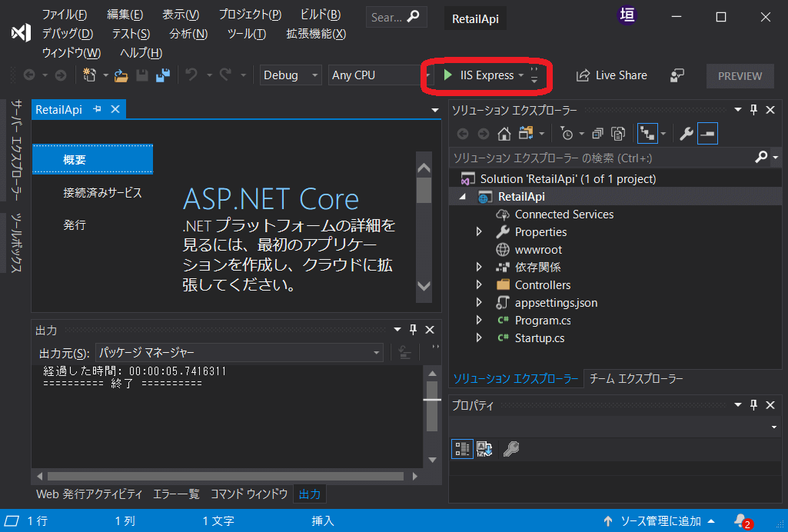
Task: Open the デバッグ(D) menu
Action: (x=68, y=34)
